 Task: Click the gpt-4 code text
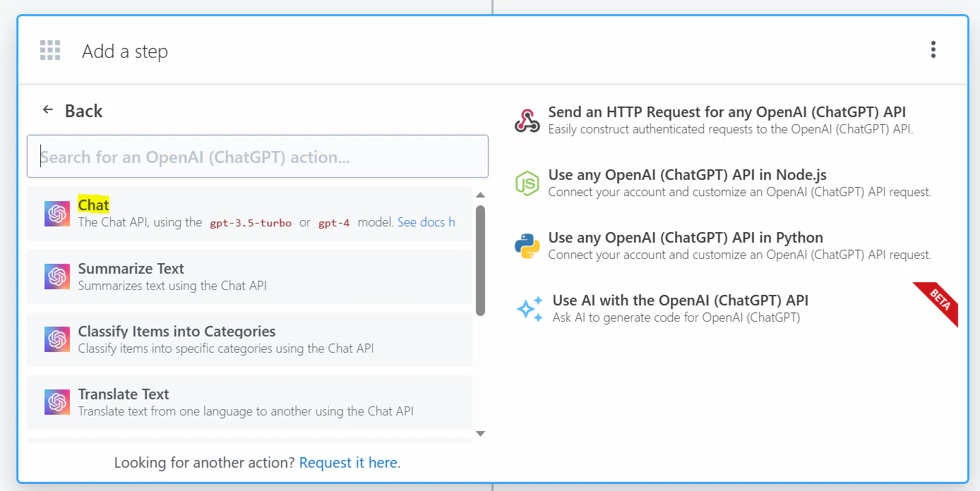(x=334, y=223)
